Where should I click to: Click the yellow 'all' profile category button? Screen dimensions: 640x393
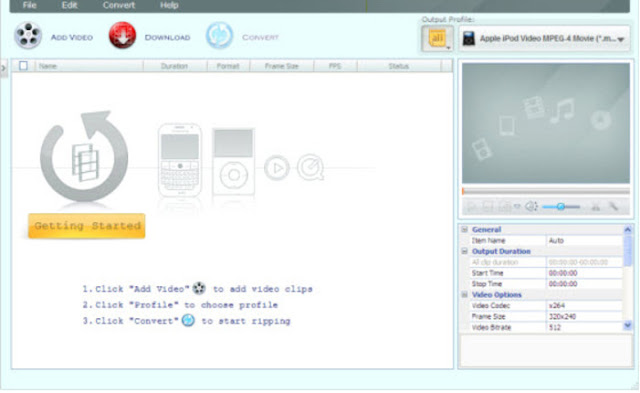(437, 38)
